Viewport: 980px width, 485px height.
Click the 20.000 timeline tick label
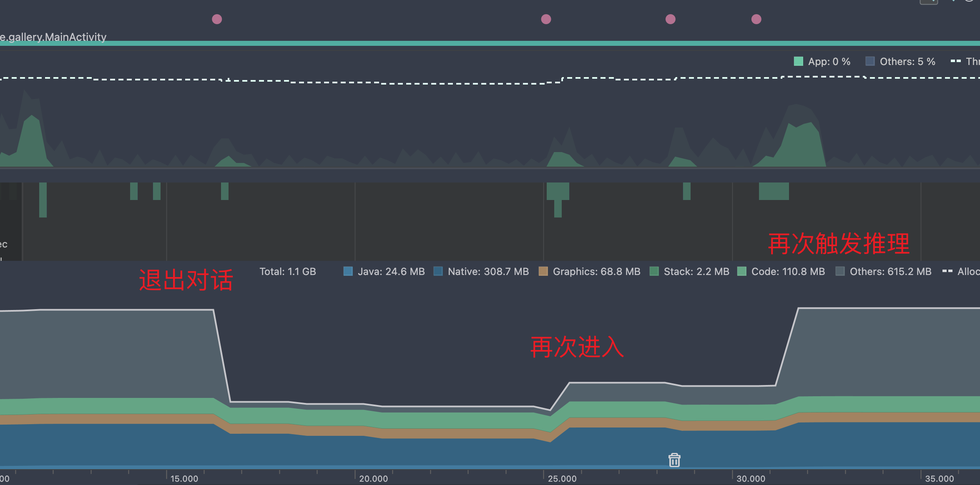[x=373, y=479]
